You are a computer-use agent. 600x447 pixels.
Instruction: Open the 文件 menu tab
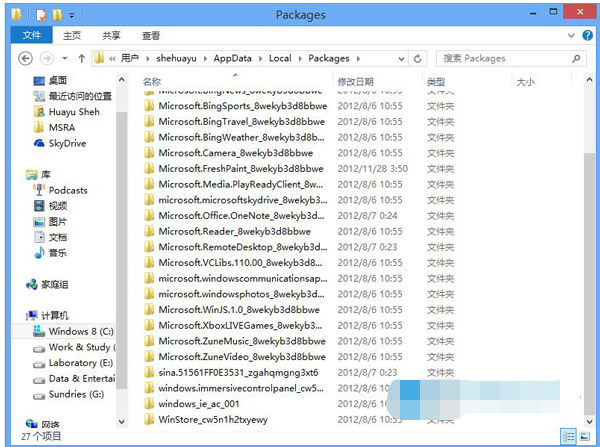pyautogui.click(x=32, y=35)
